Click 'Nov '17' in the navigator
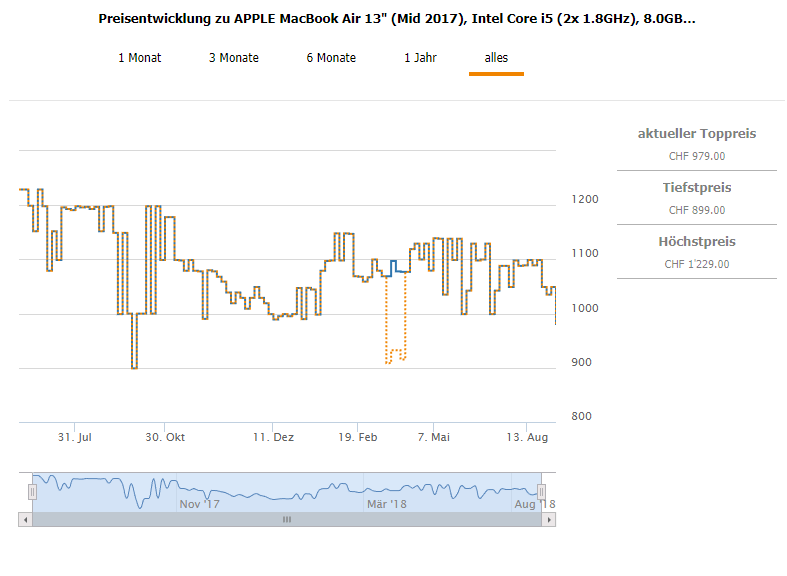The width and height of the screenshot is (787, 576). 200,504
